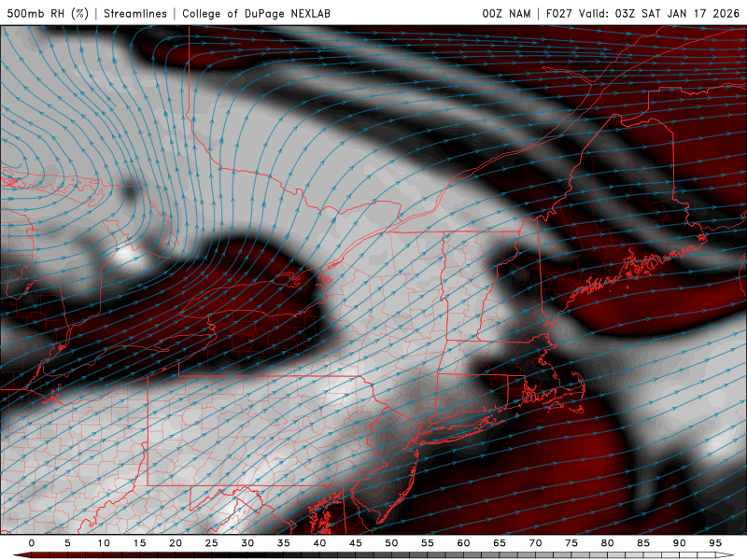Select the "00Z NAM" model run label
The image size is (747, 560).
tap(506, 13)
